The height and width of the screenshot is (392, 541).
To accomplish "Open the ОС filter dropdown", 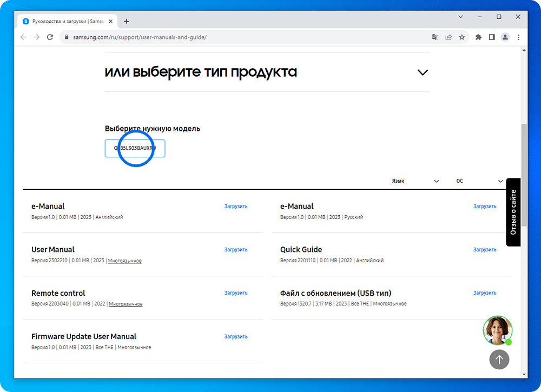I will pos(479,181).
